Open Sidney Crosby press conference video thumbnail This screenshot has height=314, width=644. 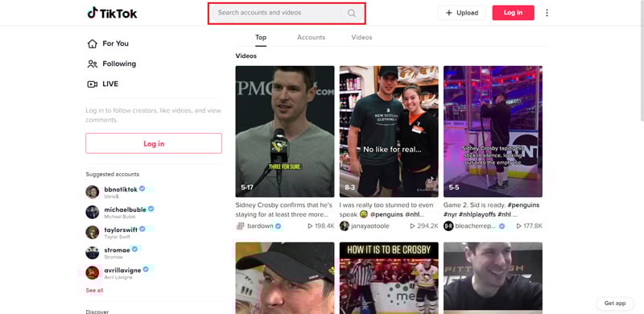285,131
